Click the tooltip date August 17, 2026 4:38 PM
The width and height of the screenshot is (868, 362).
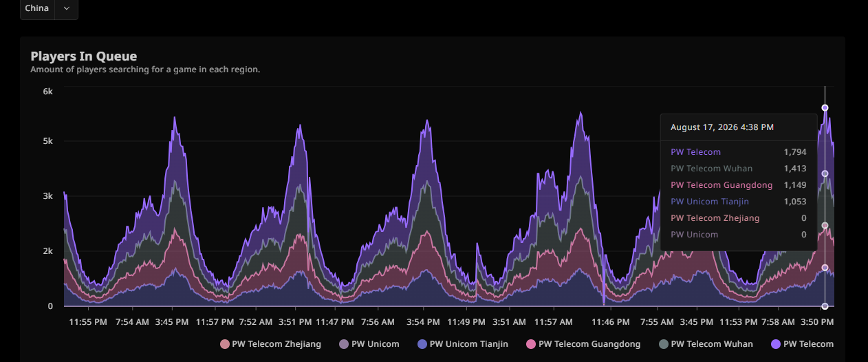pos(722,127)
